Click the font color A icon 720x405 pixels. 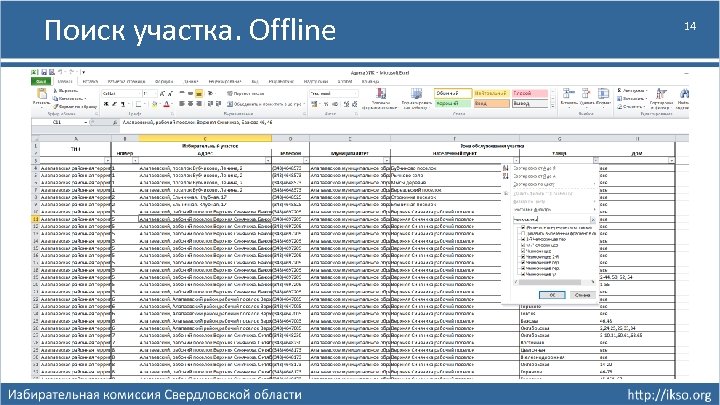point(167,104)
